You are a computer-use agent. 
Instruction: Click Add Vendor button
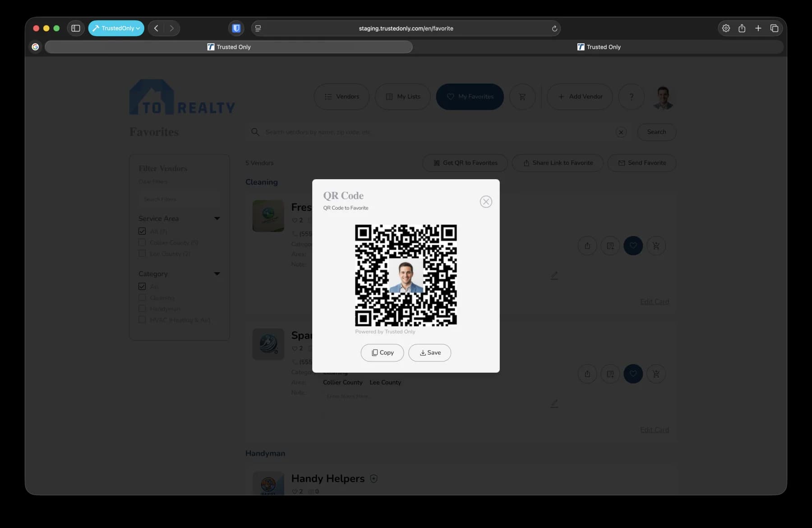[x=580, y=97]
